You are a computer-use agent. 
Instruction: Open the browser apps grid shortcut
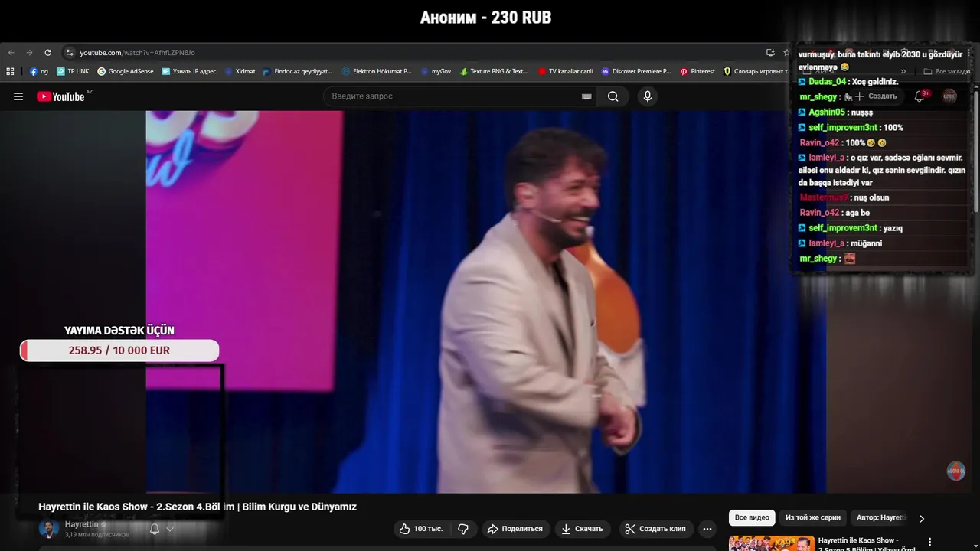[x=10, y=71]
